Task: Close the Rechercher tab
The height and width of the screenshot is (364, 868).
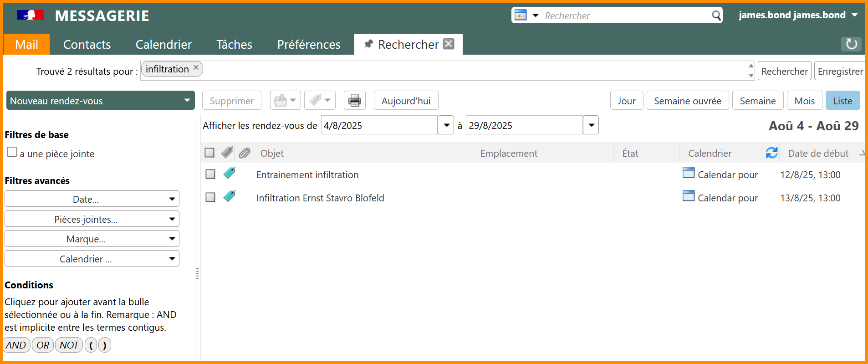Action: click(x=449, y=44)
